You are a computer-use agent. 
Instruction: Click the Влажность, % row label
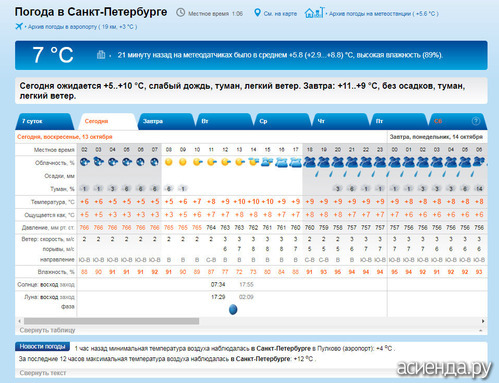point(56,272)
